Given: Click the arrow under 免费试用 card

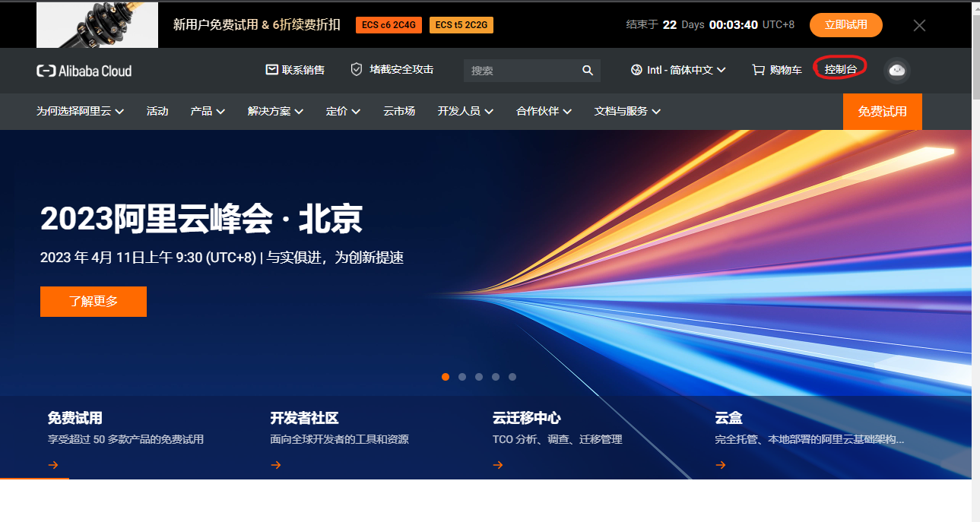Looking at the screenshot, I should 53,465.
